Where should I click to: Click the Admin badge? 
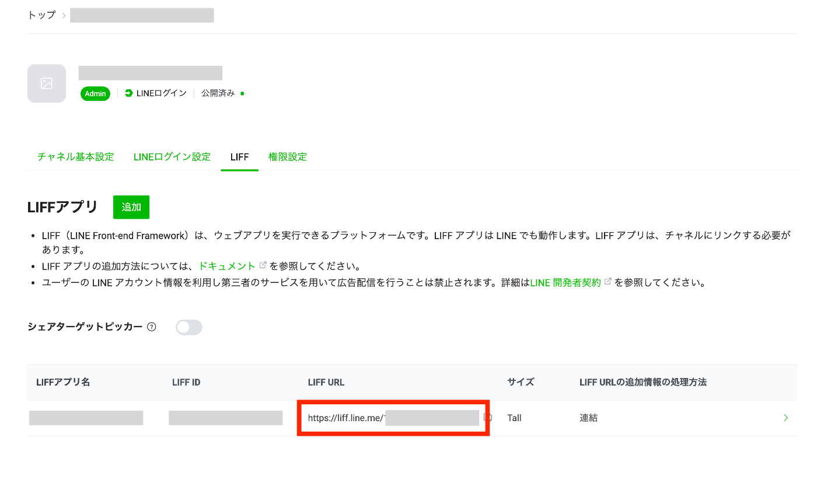pyautogui.click(x=95, y=93)
